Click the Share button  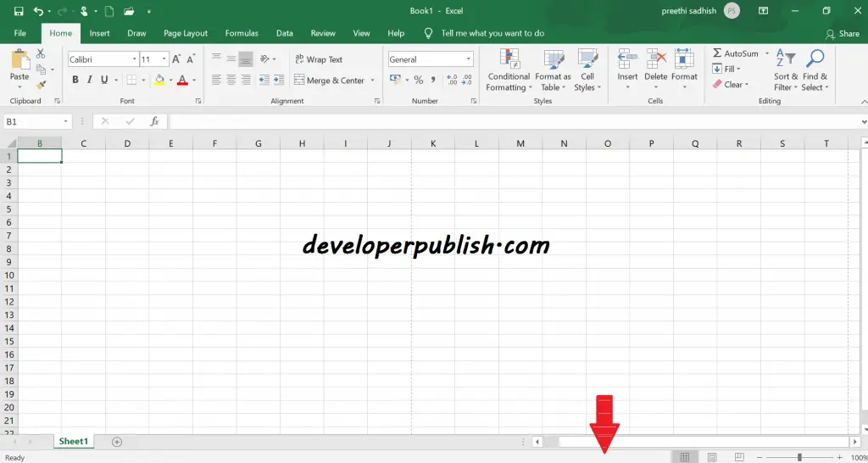842,34
